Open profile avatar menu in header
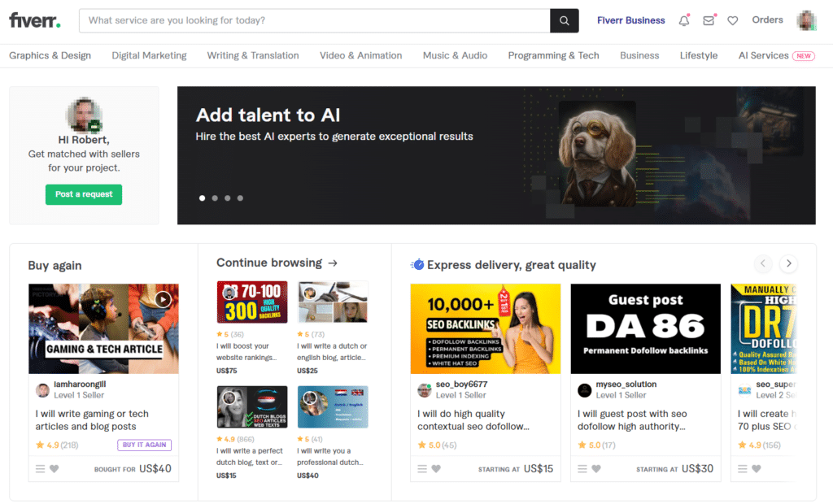 pos(806,20)
